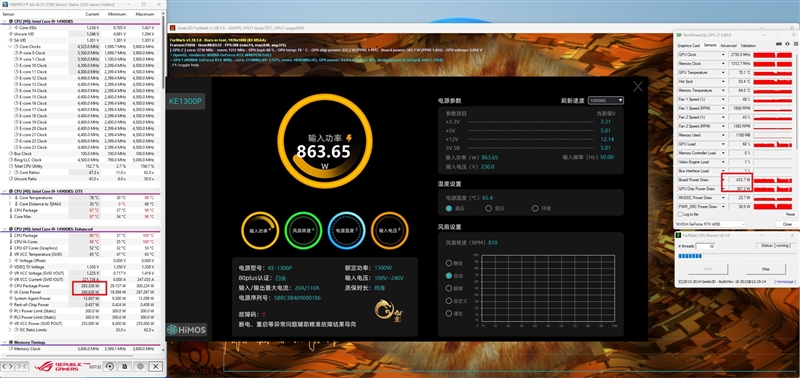Click the blue 电源温度 circle gauge

(346, 231)
